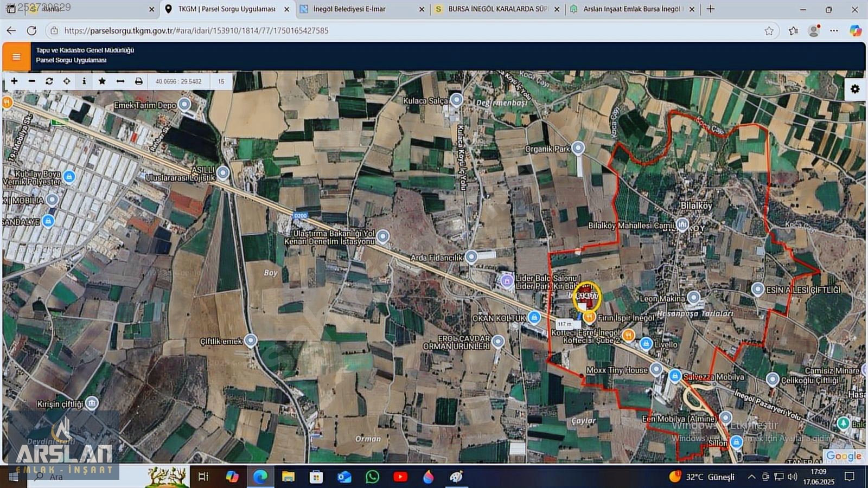The height and width of the screenshot is (488, 868).
Task: Open favorites with the star icon
Action: 102,81
